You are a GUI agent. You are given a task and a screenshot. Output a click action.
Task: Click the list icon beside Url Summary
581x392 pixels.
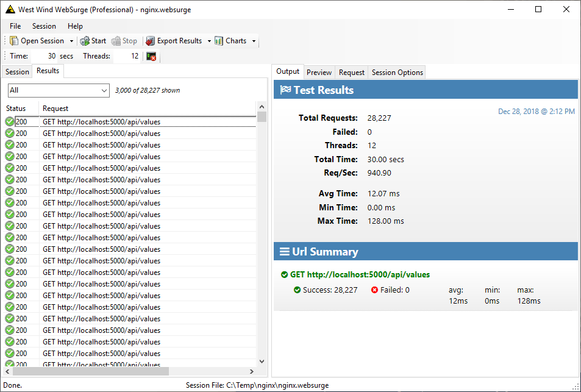285,252
